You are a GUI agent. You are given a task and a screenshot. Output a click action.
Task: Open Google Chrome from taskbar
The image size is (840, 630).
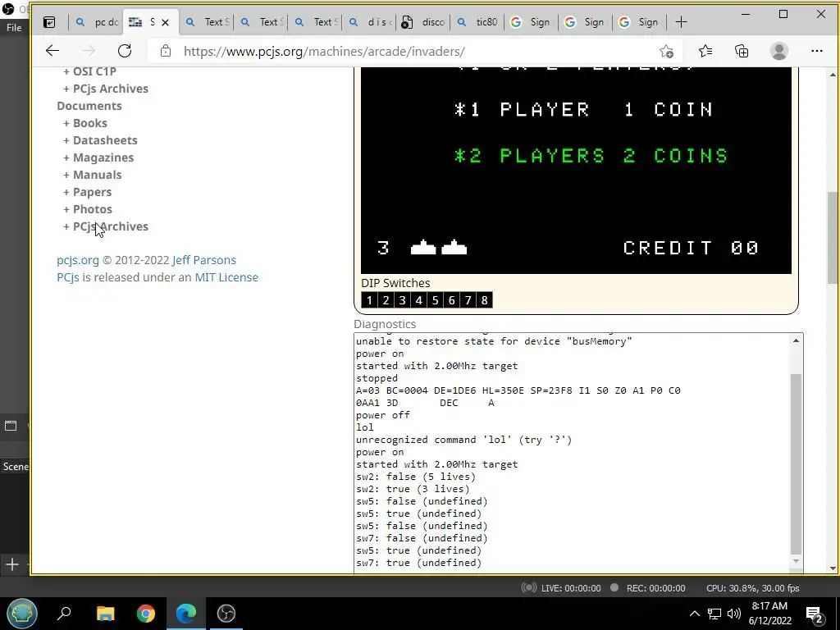point(146,613)
